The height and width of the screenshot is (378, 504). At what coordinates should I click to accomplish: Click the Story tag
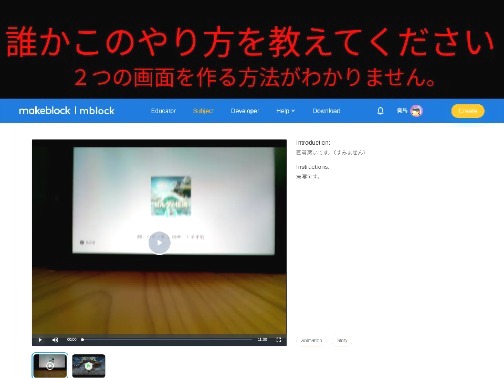[x=342, y=340]
